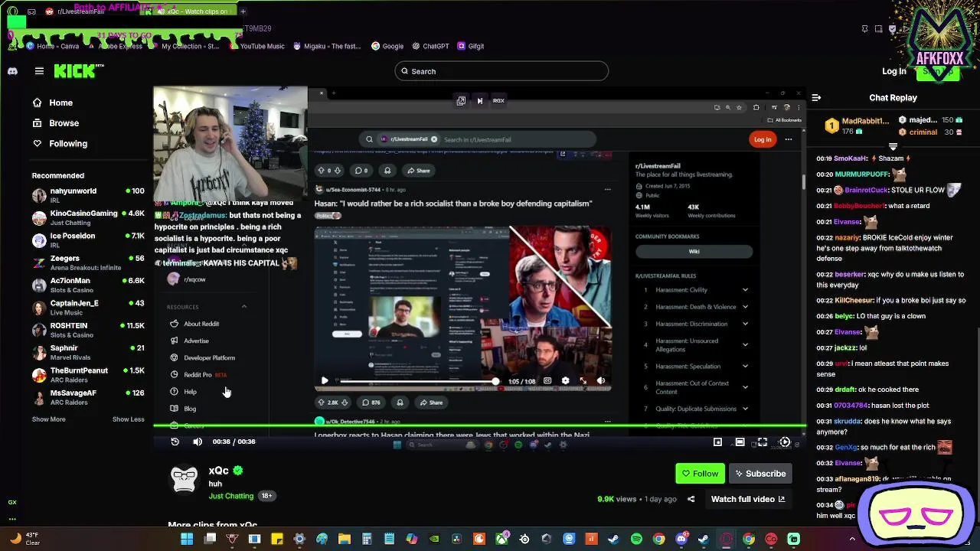
Task: Open ROSHTEIN channel avatar
Action: coord(39,330)
